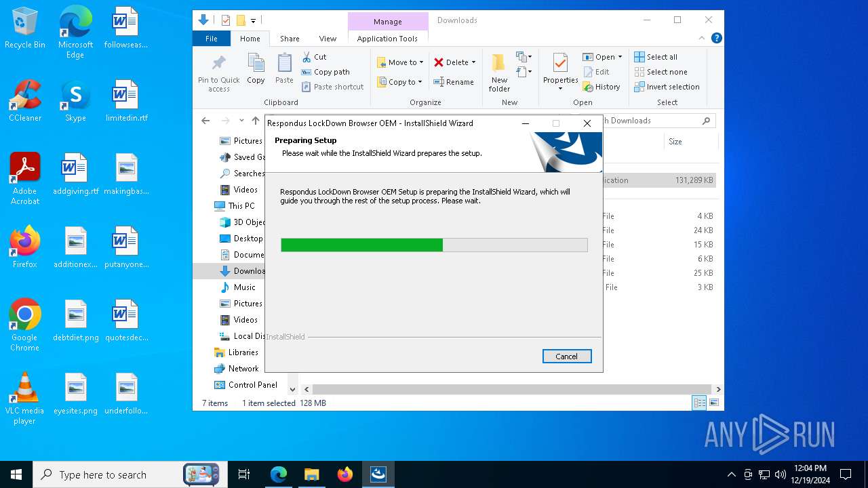868x488 pixels.
Task: Click the Up directory arrow
Action: (x=255, y=121)
